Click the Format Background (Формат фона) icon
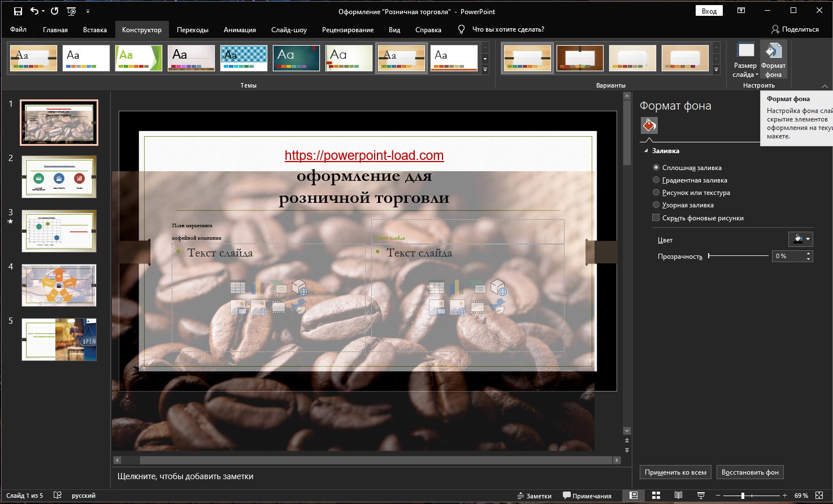 (x=773, y=60)
